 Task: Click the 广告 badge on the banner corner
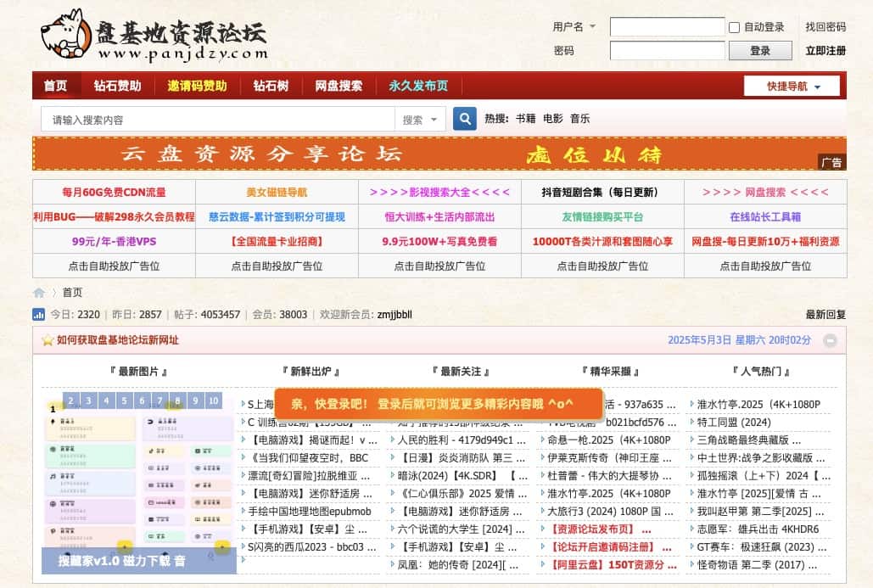[x=832, y=162]
